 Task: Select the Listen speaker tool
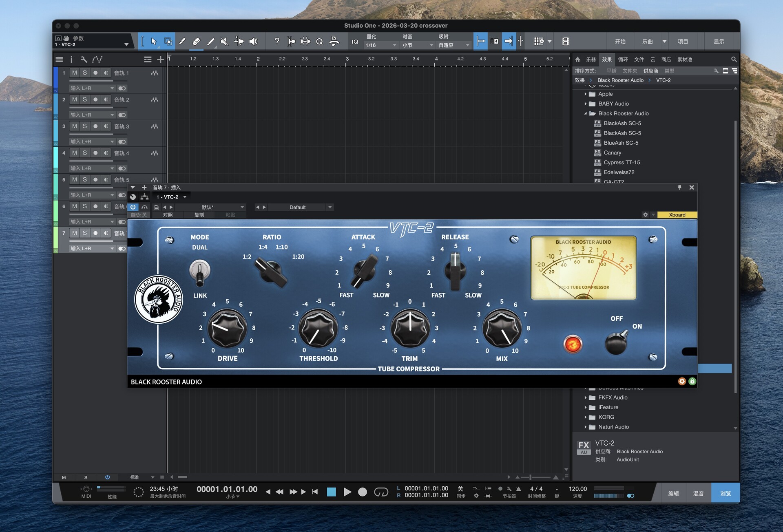click(253, 41)
